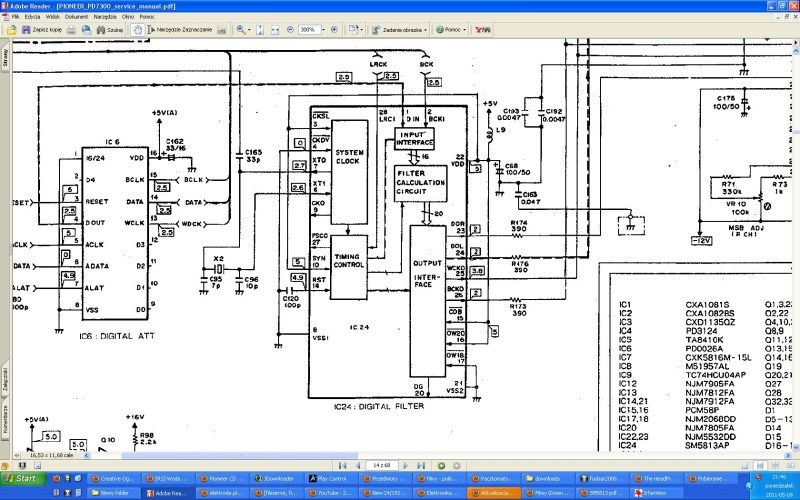Open Zadania obrazka dropdown
The image size is (800, 500).
click(399, 30)
